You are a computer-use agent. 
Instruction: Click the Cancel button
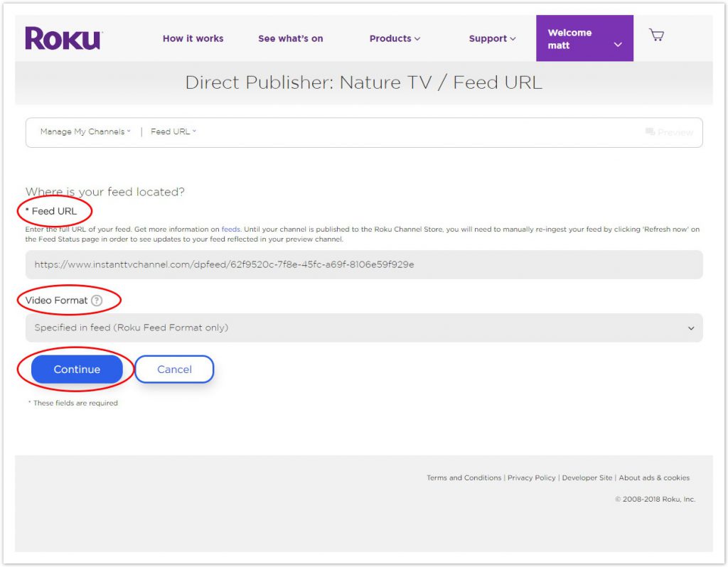[175, 369]
